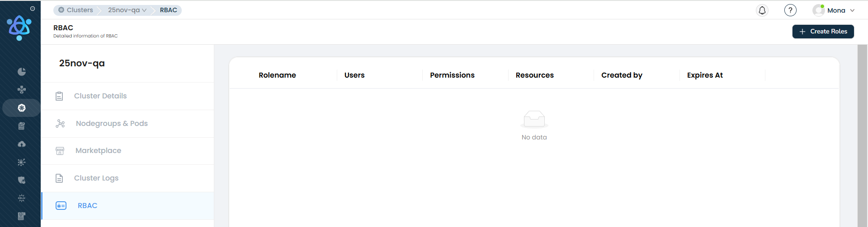Open the Helm icon in sidebar
The height and width of the screenshot is (227, 868).
tap(21, 198)
